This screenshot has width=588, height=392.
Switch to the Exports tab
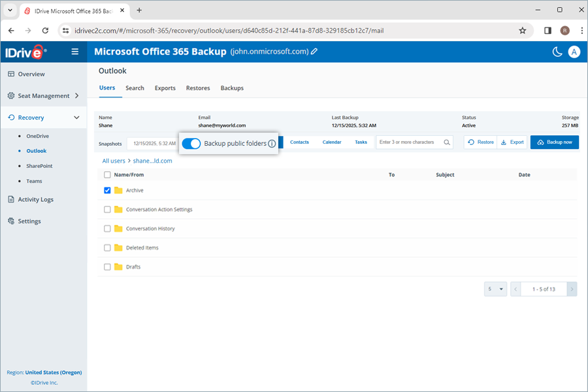point(165,88)
